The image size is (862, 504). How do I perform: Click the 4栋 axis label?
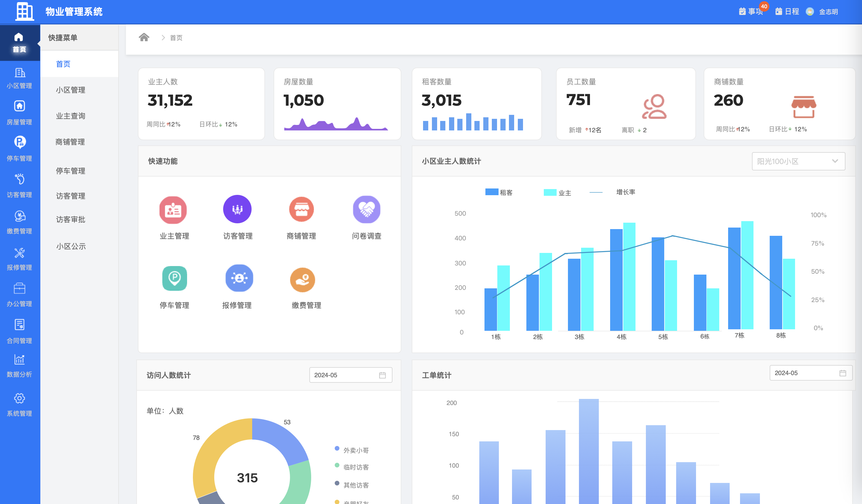(621, 337)
